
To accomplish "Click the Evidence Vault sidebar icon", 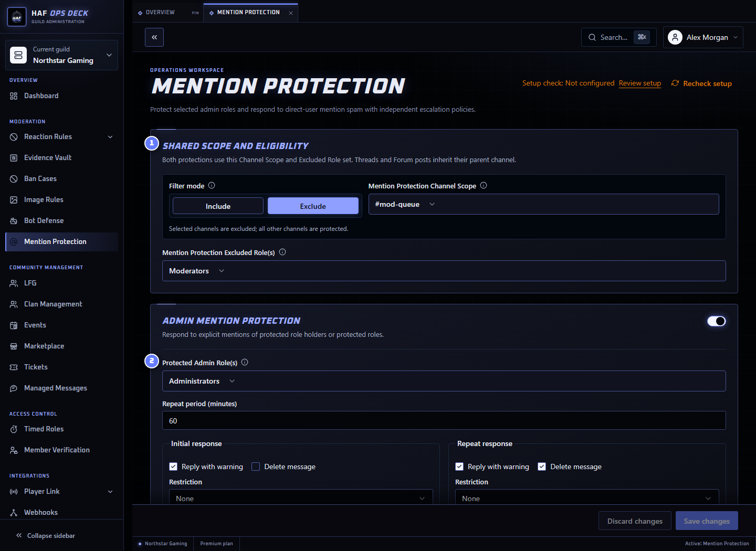I will [x=14, y=158].
